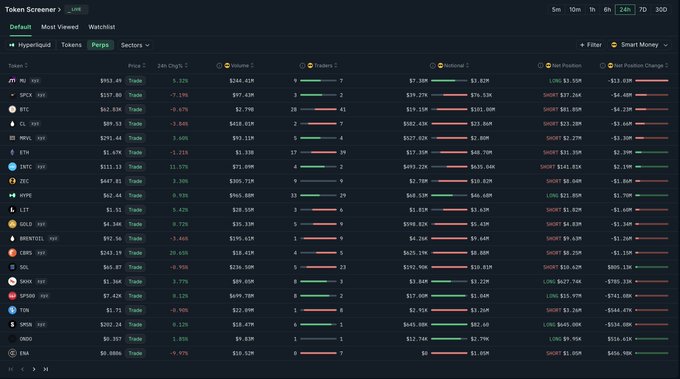Click the Trade button for MU
Image resolution: width=680 pixels, height=379 pixels.
pos(135,81)
